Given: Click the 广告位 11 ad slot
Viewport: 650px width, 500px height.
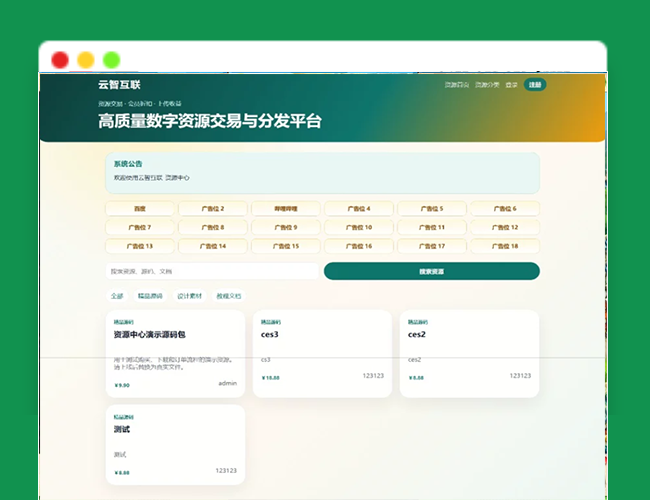Looking at the screenshot, I should (432, 227).
